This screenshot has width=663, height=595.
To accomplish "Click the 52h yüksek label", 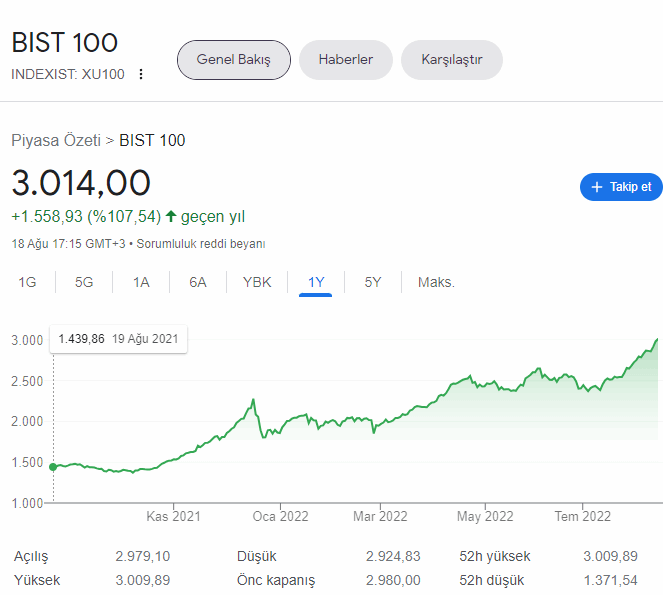I will tap(495, 556).
